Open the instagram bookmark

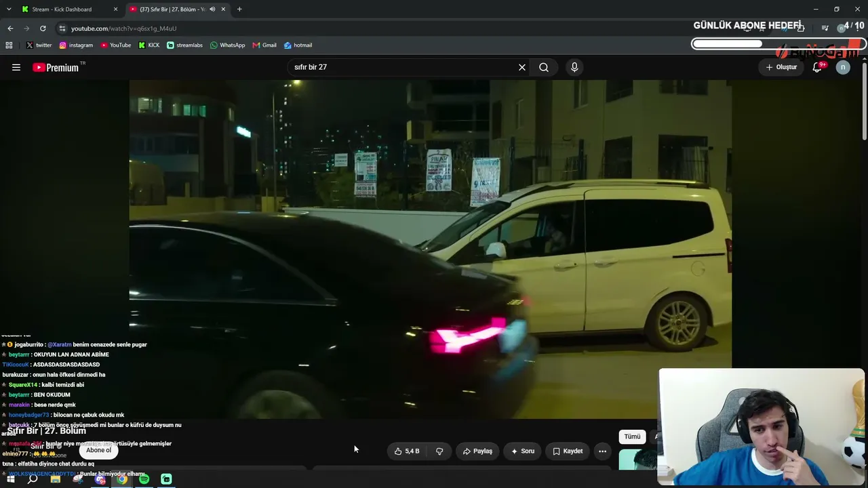point(76,45)
